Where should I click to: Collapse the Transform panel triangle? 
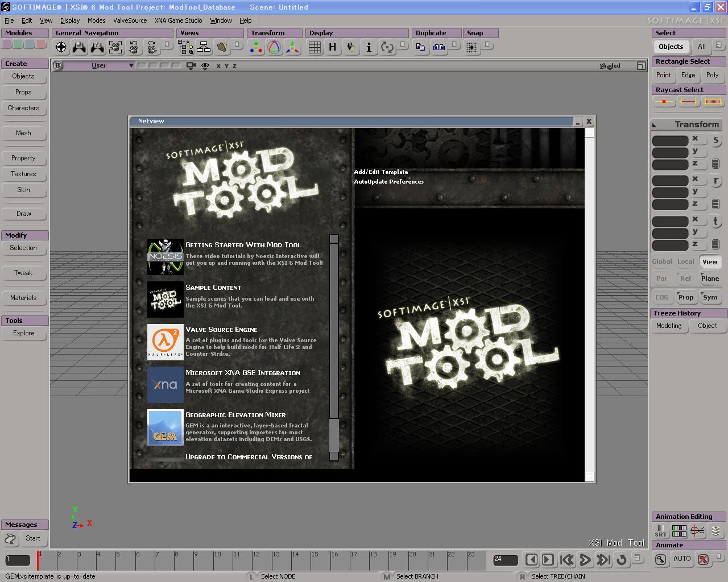[655, 125]
